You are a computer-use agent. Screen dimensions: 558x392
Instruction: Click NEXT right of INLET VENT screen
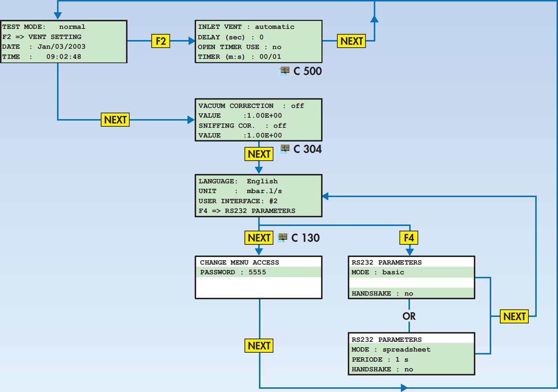(351, 41)
